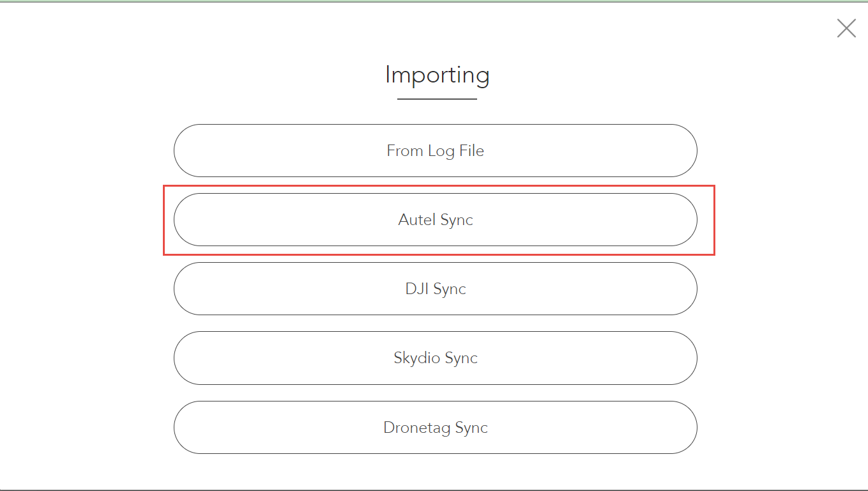Close the Importing dialog with the X
The width and height of the screenshot is (868, 491).
pyautogui.click(x=846, y=28)
